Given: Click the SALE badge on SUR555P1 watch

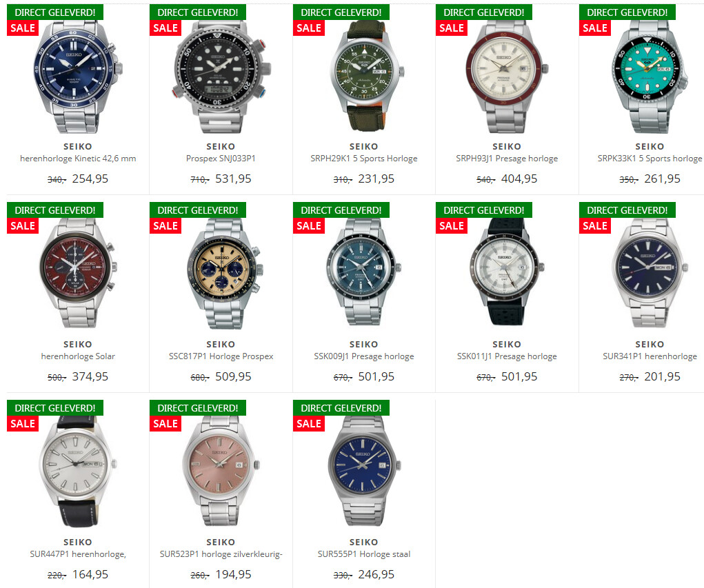Looking at the screenshot, I should coord(308,424).
